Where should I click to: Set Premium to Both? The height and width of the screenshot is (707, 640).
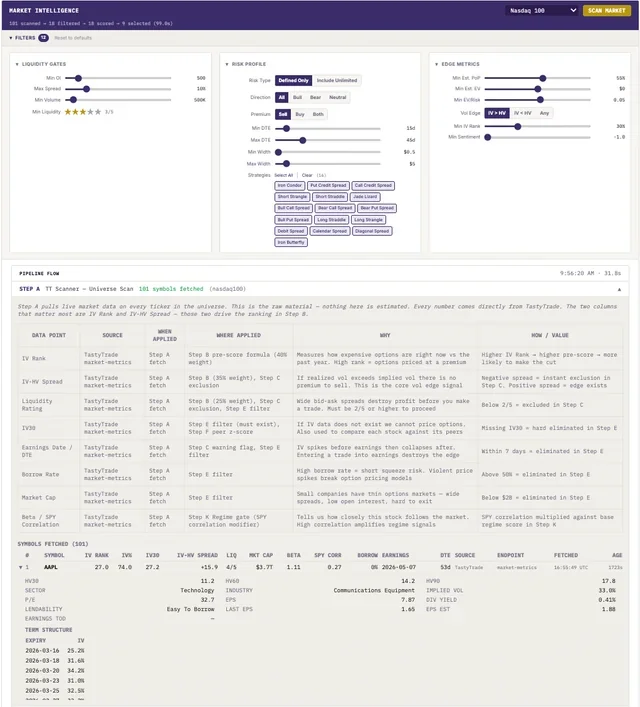pyautogui.click(x=318, y=114)
